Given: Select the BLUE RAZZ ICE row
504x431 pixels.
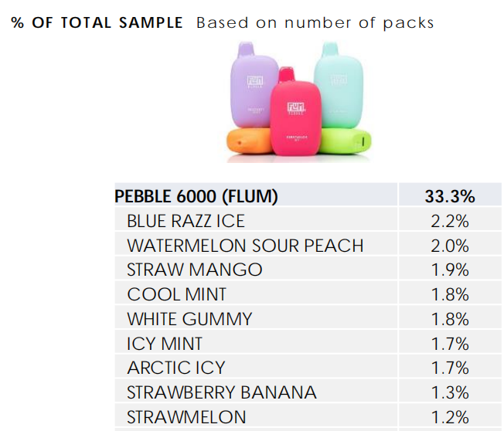Looking at the screenshot, I should pyautogui.click(x=308, y=219).
